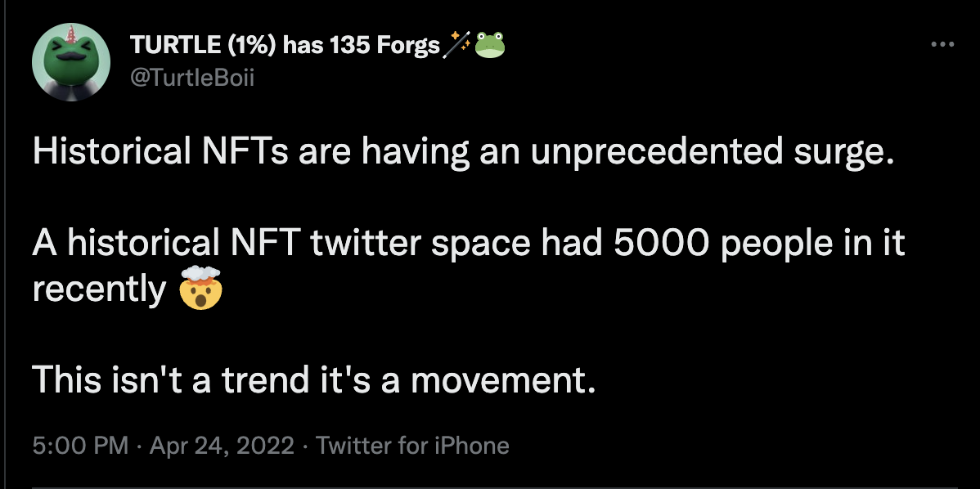This screenshot has height=489, width=980.
Task: Click the Apr 24, 2022 date
Action: point(222,446)
